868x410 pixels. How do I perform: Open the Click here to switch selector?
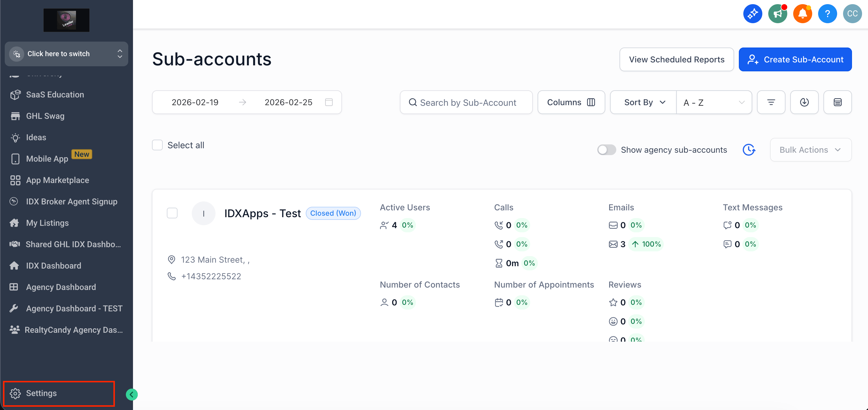pyautogui.click(x=66, y=54)
